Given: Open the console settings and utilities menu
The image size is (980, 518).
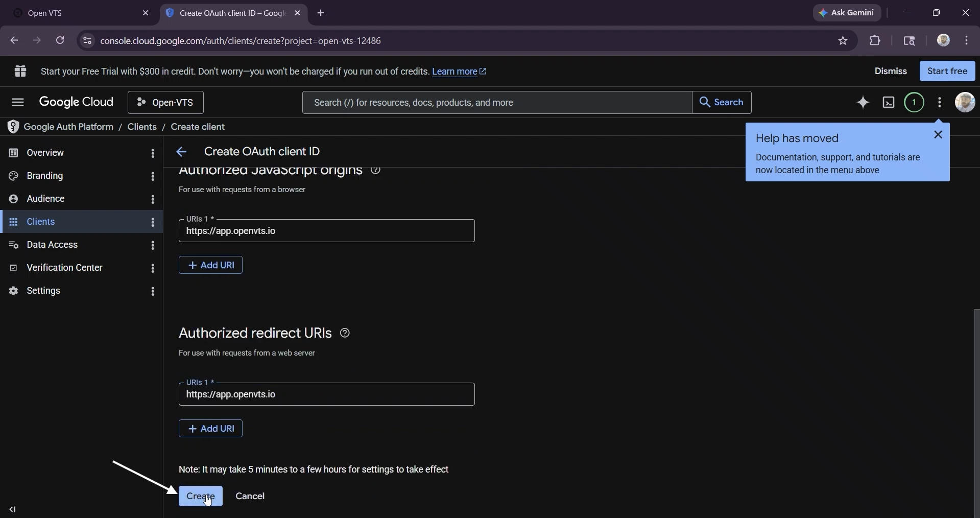Looking at the screenshot, I should coord(940,103).
